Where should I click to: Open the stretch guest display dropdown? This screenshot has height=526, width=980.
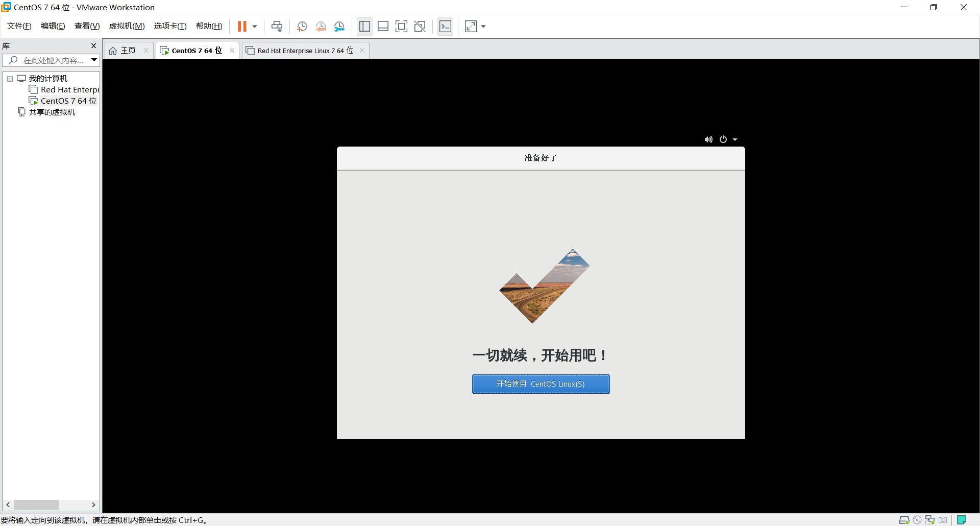[483, 26]
